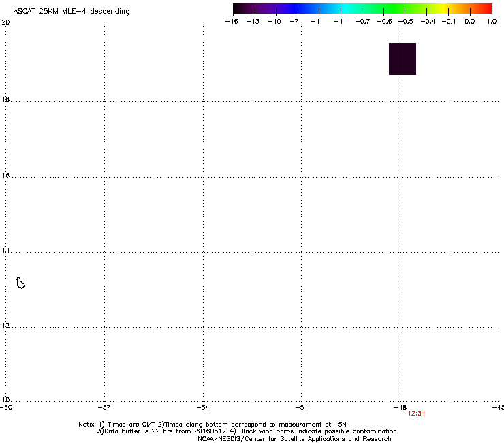Click the island outline near longitude -60
Image resolution: width=504 pixels, height=443 pixels.
20,283
